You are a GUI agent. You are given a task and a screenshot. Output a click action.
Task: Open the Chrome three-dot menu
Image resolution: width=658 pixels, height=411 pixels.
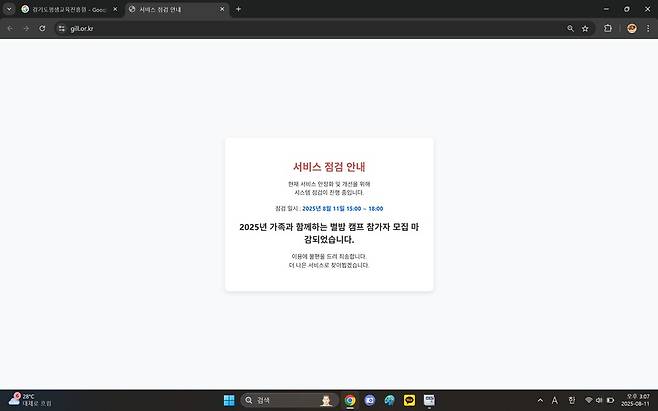pyautogui.click(x=648, y=29)
